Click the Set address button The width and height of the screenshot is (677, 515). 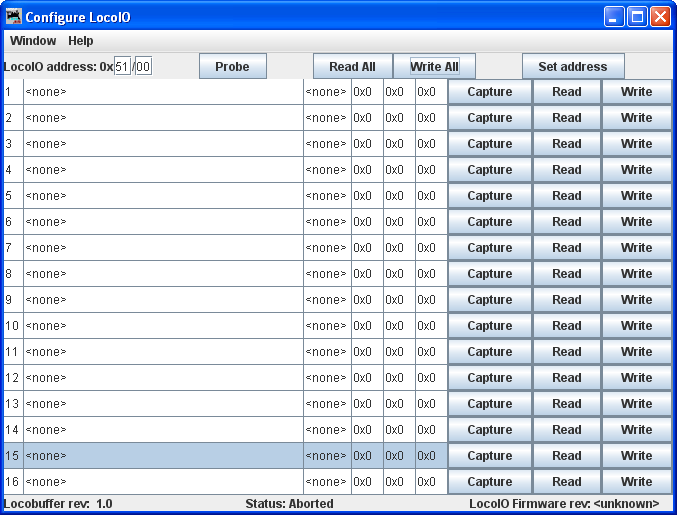(572, 67)
